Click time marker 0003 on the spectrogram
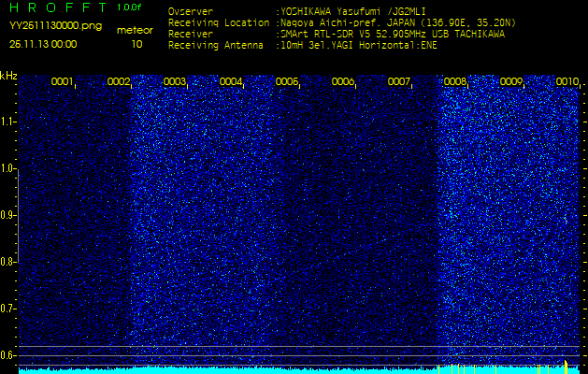Screen dimensions: 588x374 [x=174, y=81]
